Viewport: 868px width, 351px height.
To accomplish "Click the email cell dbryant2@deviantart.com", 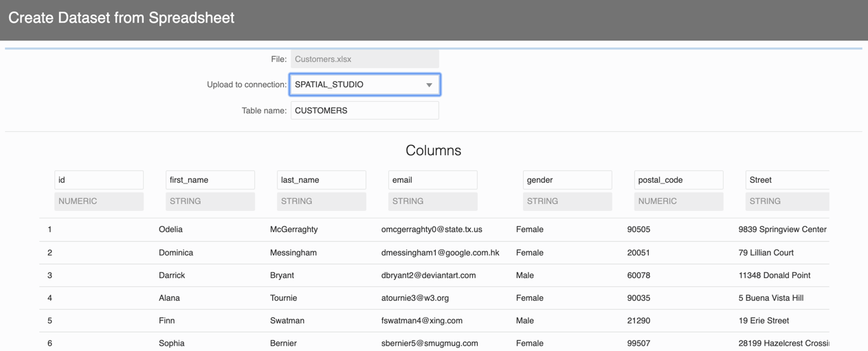I will pos(428,275).
